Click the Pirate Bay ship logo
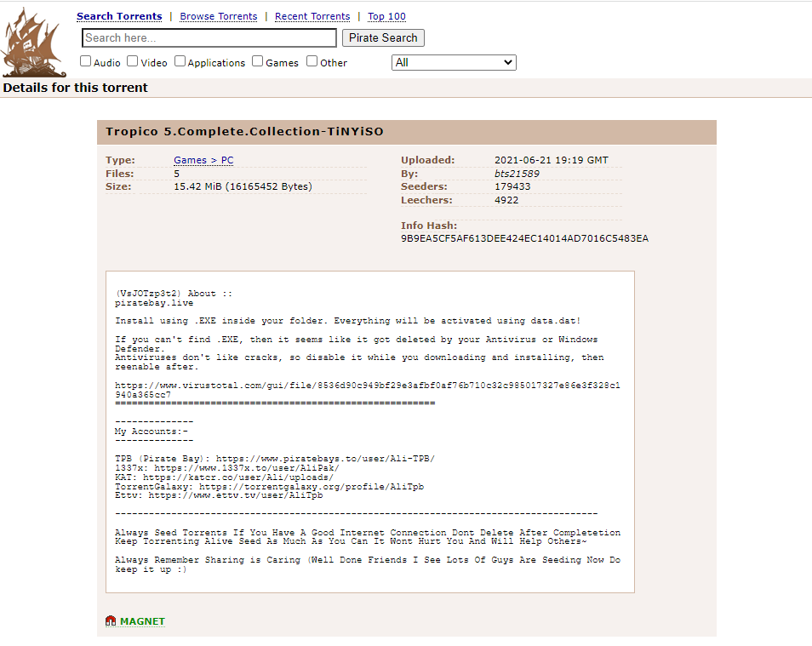The height and width of the screenshot is (646, 812). (32, 43)
